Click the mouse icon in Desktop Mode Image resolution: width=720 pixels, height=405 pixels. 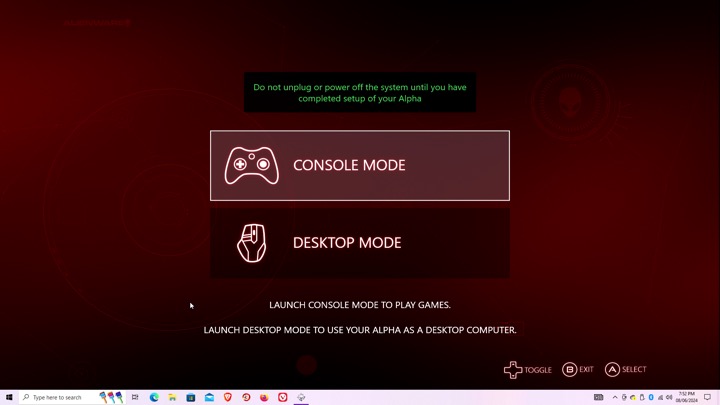[x=251, y=243]
